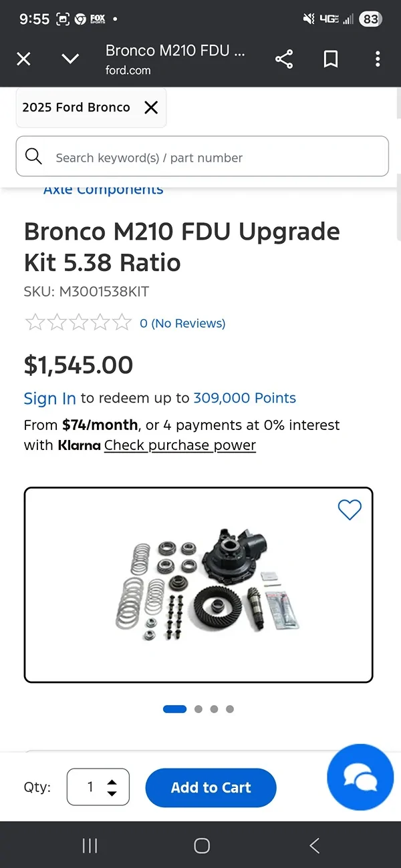This screenshot has height=868, width=401.
Task: Add the kit to your wishlist heart
Action: click(350, 509)
